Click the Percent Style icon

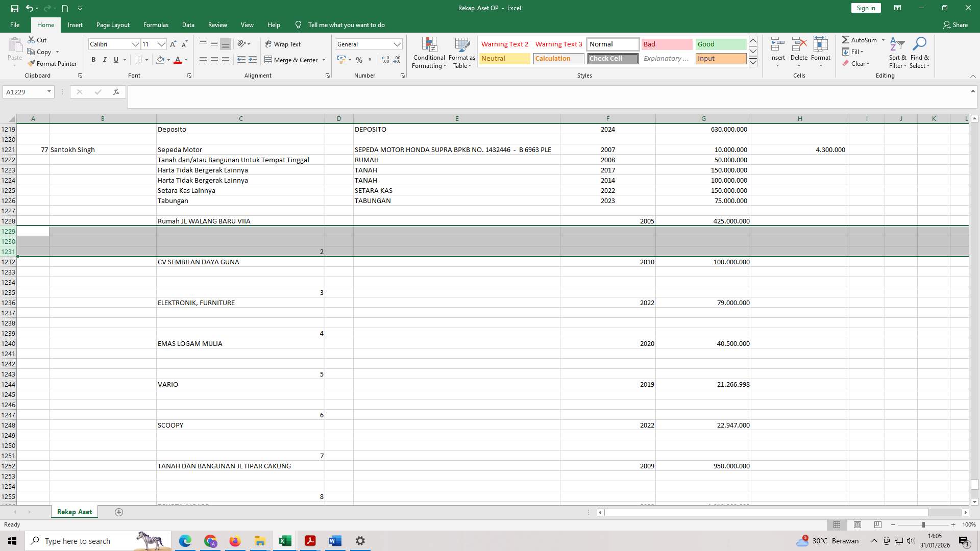[x=359, y=60]
